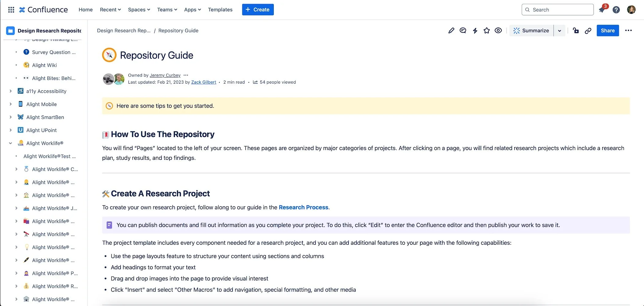
Task: Expand the Alight Worklife® J... node
Action: coord(16,208)
